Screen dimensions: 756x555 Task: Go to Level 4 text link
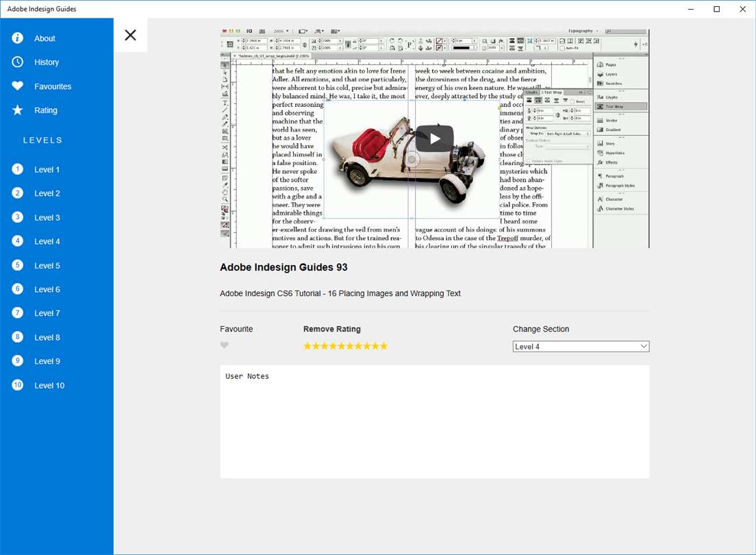(47, 241)
